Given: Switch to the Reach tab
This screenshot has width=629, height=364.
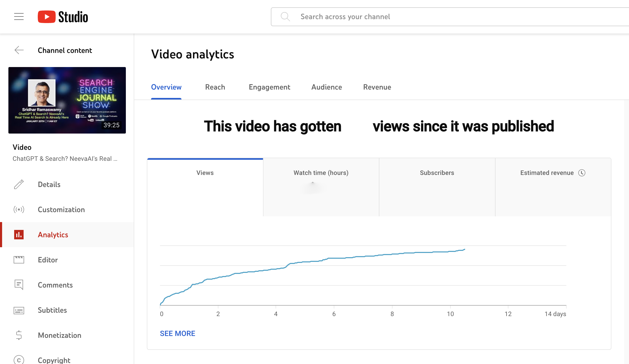Looking at the screenshot, I should click(x=215, y=87).
